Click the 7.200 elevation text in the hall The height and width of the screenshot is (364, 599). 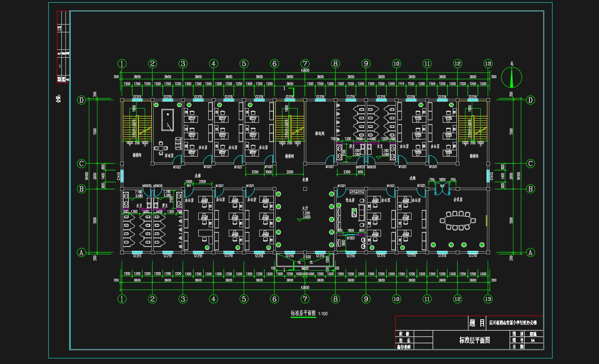306,213
